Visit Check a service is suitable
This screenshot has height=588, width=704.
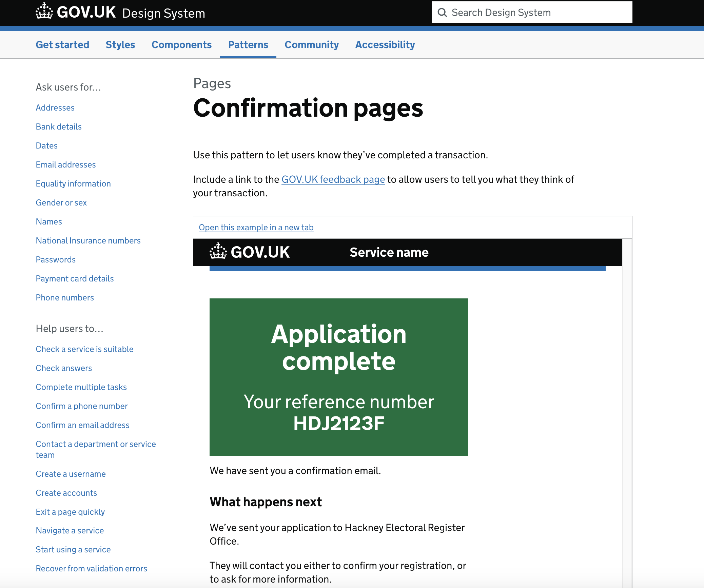click(84, 349)
